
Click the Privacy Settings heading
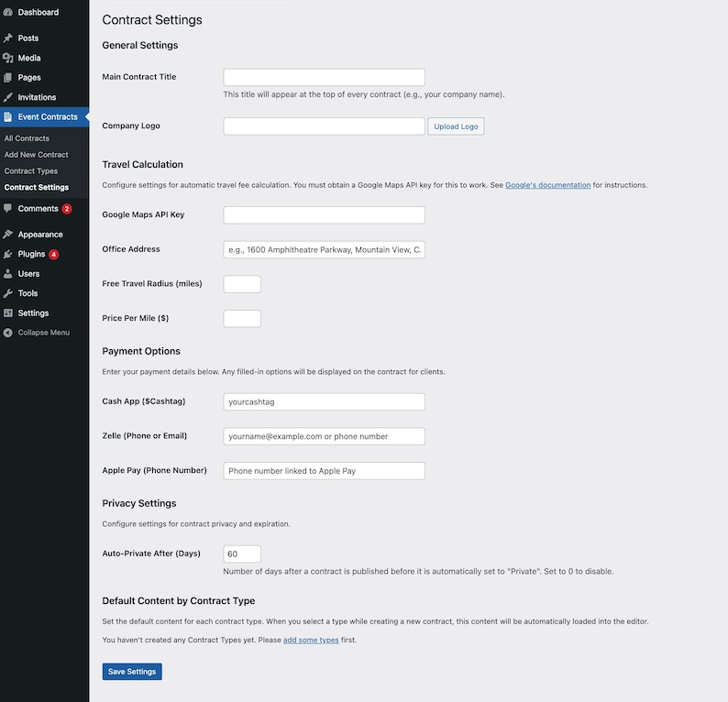click(139, 503)
